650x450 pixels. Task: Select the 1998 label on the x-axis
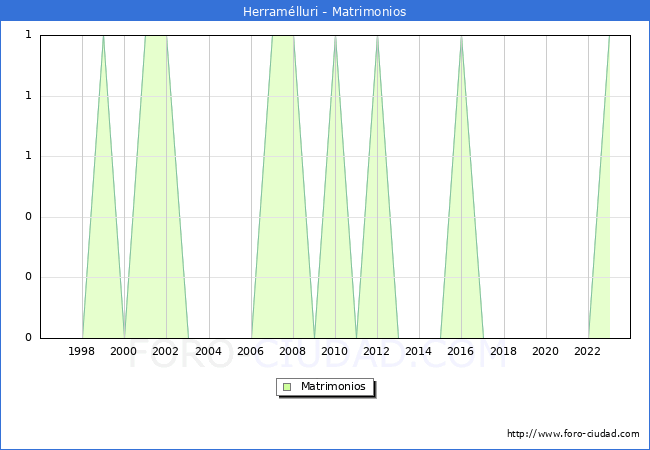82,351
